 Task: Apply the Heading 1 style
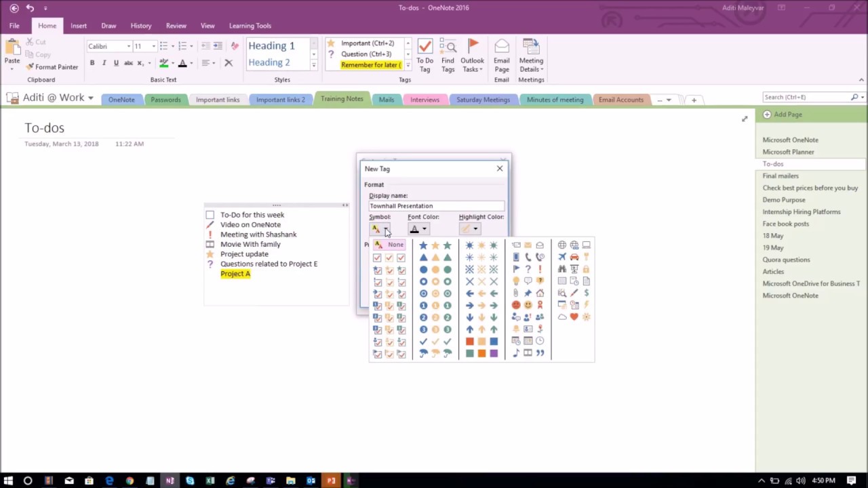pos(271,45)
